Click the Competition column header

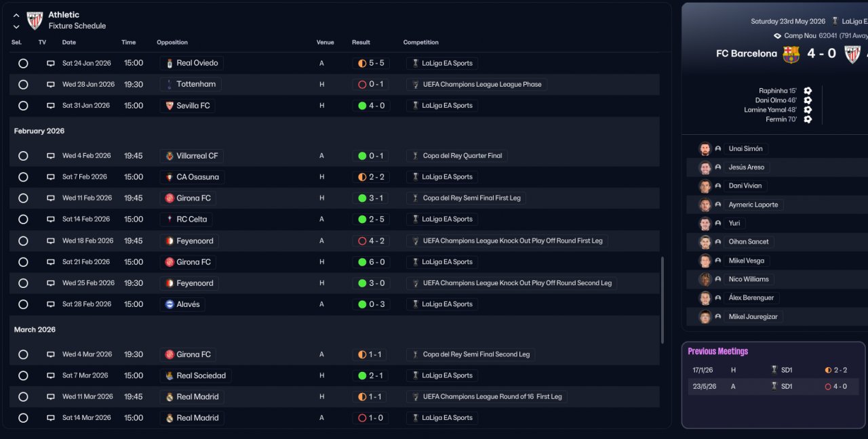pos(420,43)
